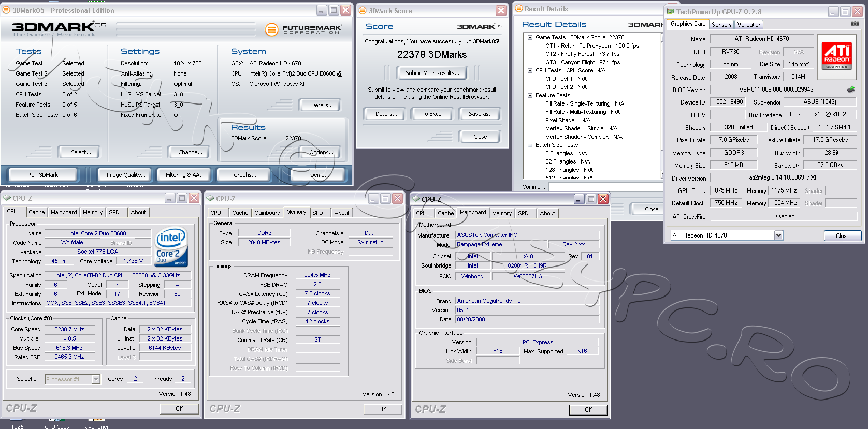The height and width of the screenshot is (429, 868).
Task: Open the CPU tab in the CPU-Z Memory window
Action: click(x=215, y=213)
